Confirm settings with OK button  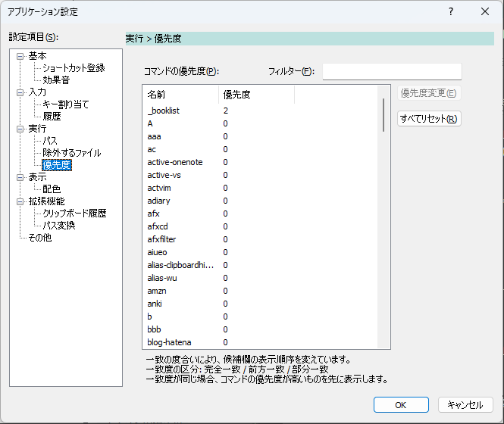tap(401, 405)
